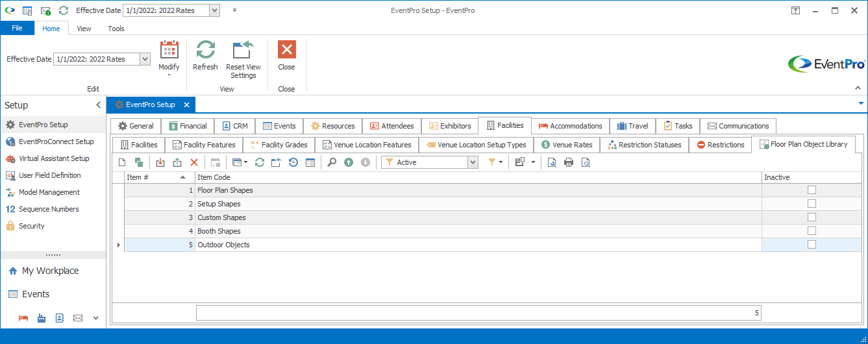Switch to the Financial setup tab

pos(188,126)
